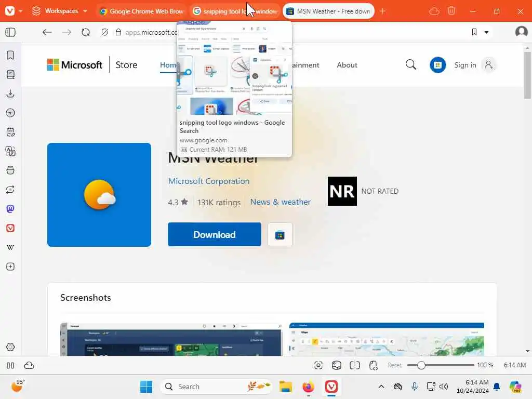Open closed tabs trash icon
Viewport: 532px width, 399px height.
pyautogui.click(x=451, y=11)
